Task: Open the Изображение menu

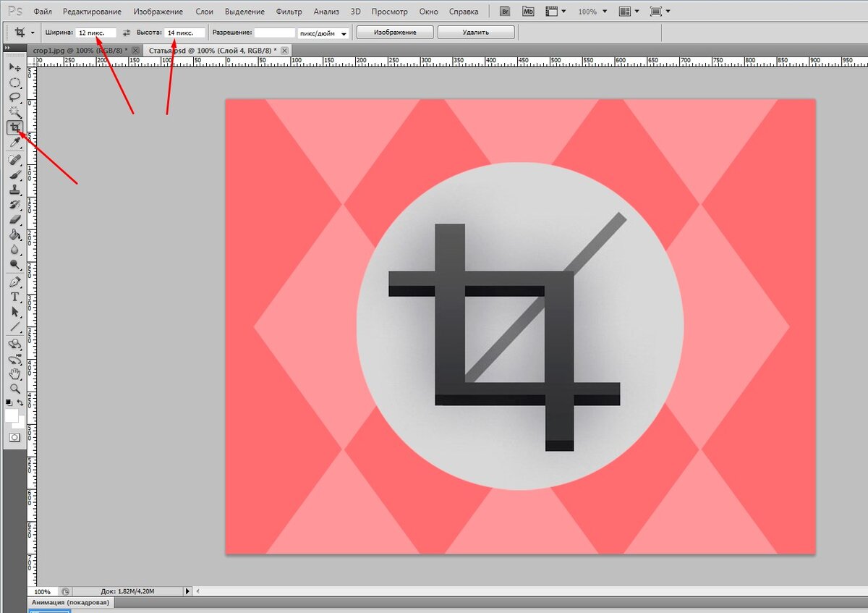Action: tap(158, 12)
